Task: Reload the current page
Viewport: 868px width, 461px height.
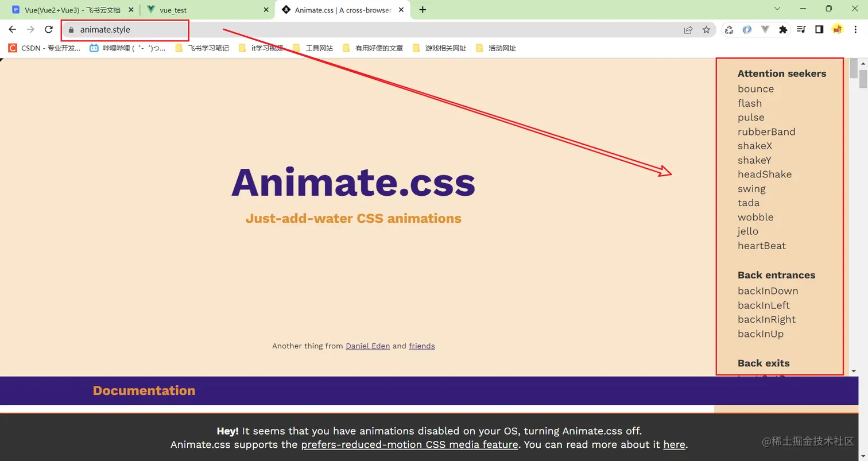Action: pyautogui.click(x=49, y=29)
